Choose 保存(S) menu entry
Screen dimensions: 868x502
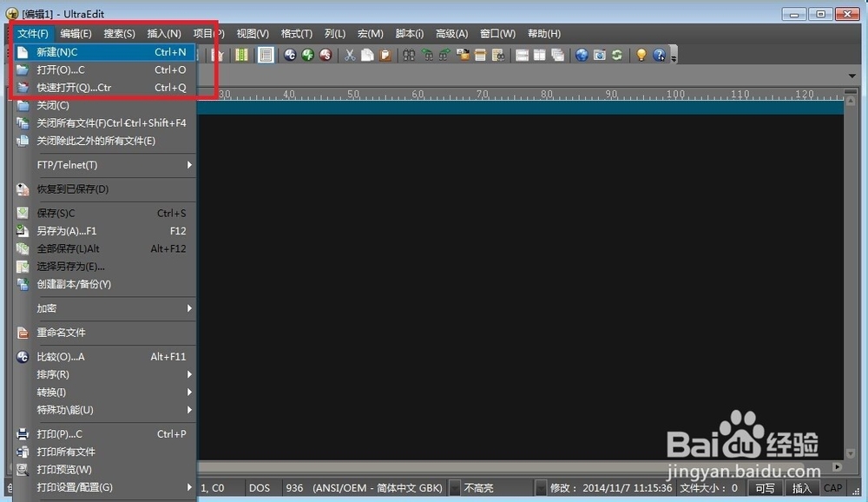coord(104,214)
